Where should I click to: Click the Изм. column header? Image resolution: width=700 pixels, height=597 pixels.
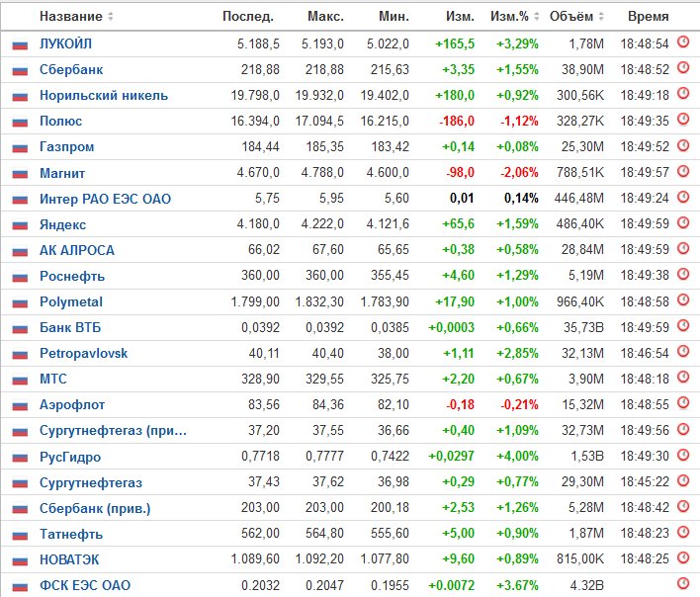[x=460, y=17]
